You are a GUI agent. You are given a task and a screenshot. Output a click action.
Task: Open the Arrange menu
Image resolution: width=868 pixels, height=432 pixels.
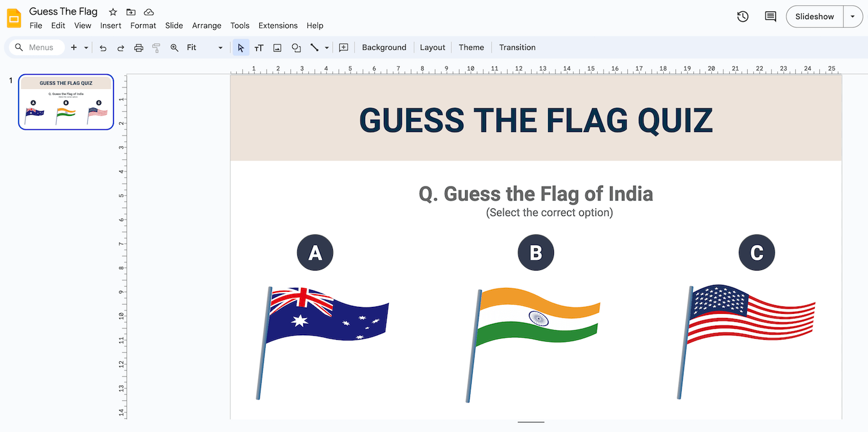(x=207, y=25)
